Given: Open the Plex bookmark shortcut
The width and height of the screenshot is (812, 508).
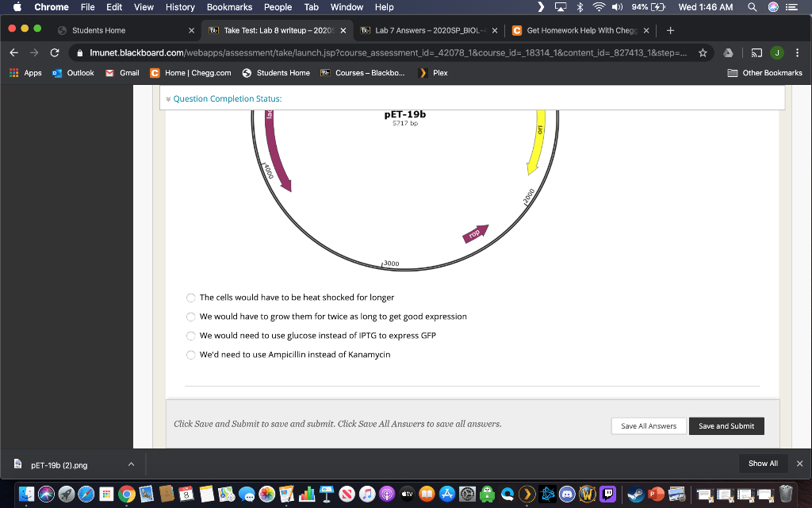Looking at the screenshot, I should (432, 72).
